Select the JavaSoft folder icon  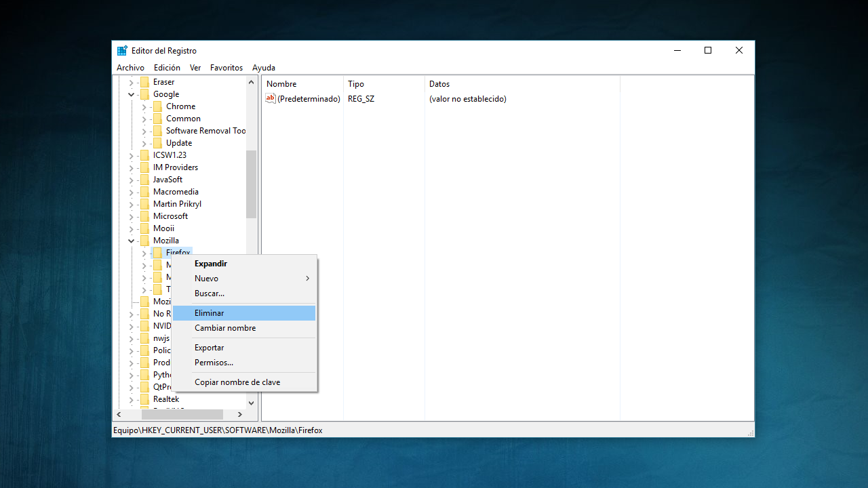(x=144, y=180)
